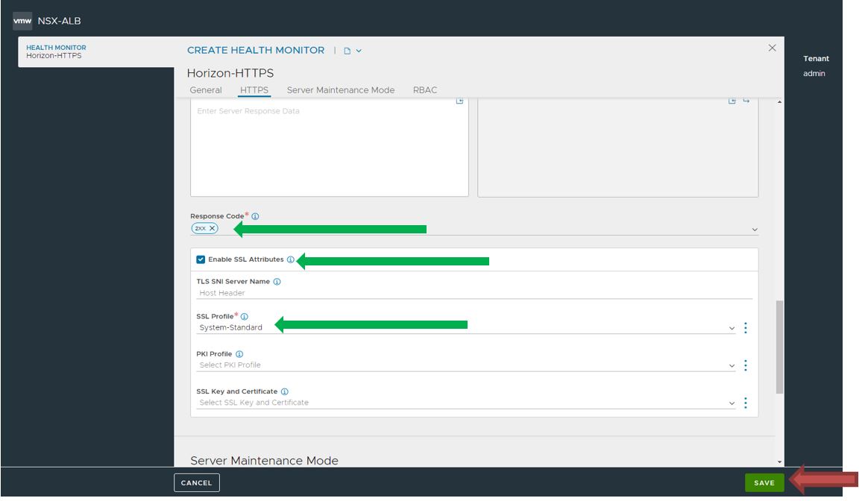Image resolution: width=868 pixels, height=501 pixels.
Task: Click import icon on Server Response Data box
Action: (459, 101)
